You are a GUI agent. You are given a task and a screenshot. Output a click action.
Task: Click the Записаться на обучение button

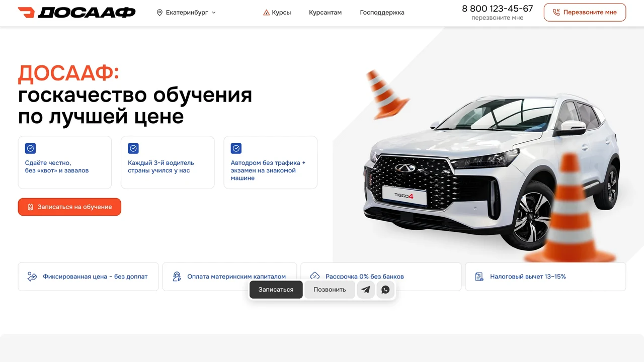(69, 207)
